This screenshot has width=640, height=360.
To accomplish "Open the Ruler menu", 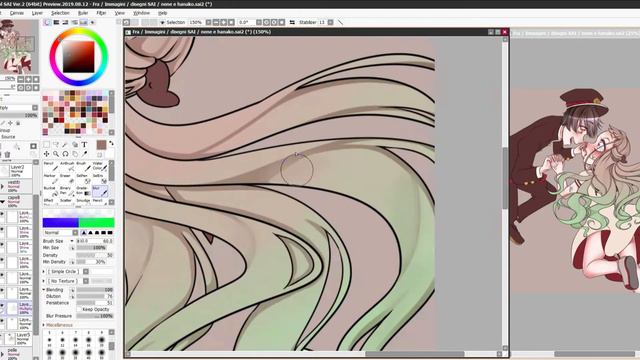I will 83,13.
